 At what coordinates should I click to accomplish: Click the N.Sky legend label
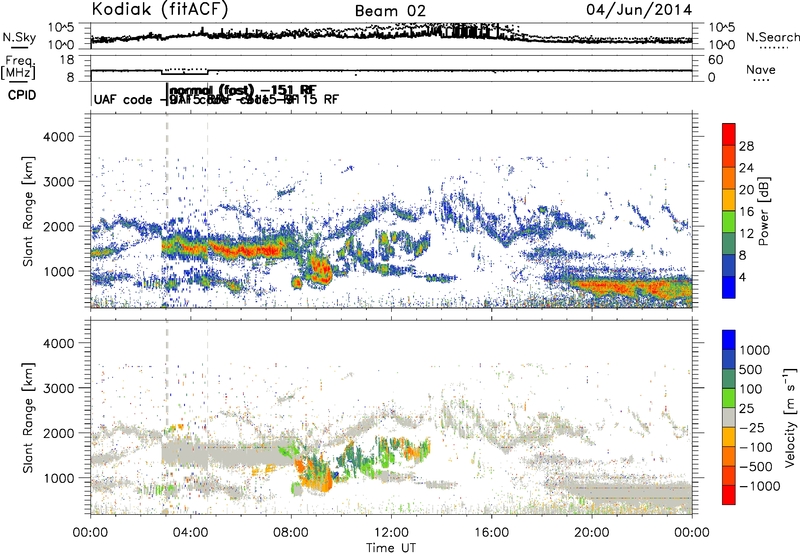coord(19,37)
